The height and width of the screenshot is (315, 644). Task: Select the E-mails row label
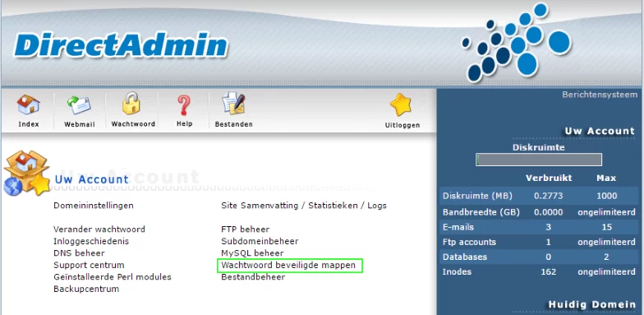pos(458,227)
